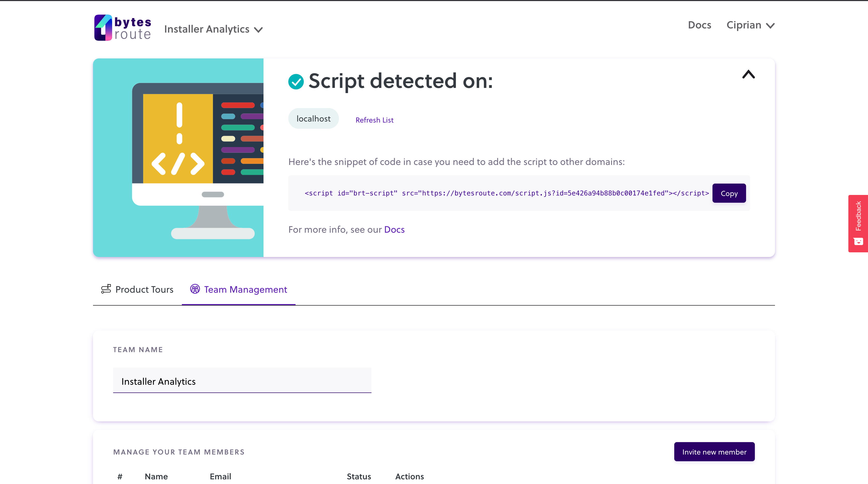Click the localhost domain chip
The image size is (868, 484).
pyautogui.click(x=313, y=119)
